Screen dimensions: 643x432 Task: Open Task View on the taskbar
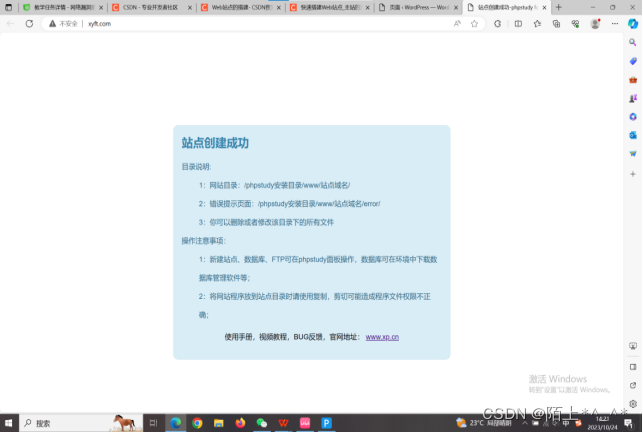(x=153, y=423)
